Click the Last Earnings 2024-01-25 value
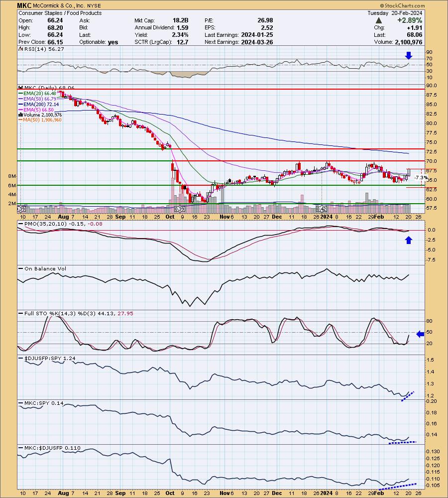This screenshot has height=498, width=448. point(257,35)
